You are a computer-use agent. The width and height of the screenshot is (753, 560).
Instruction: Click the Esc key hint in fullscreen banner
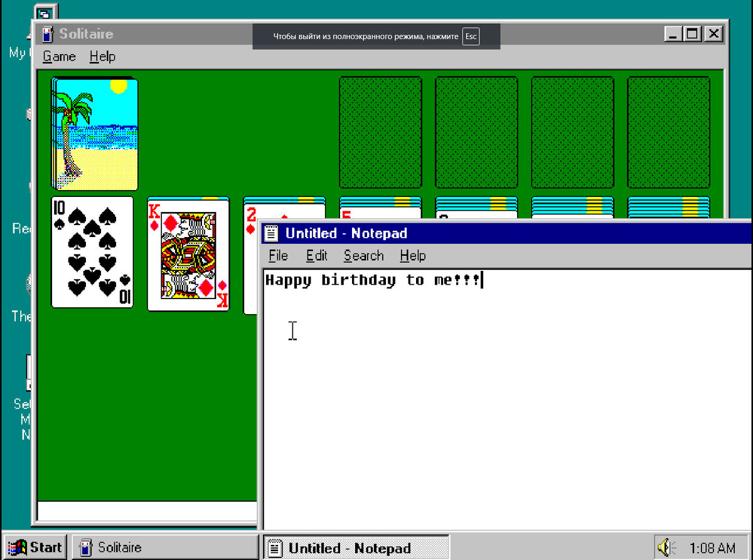point(470,36)
